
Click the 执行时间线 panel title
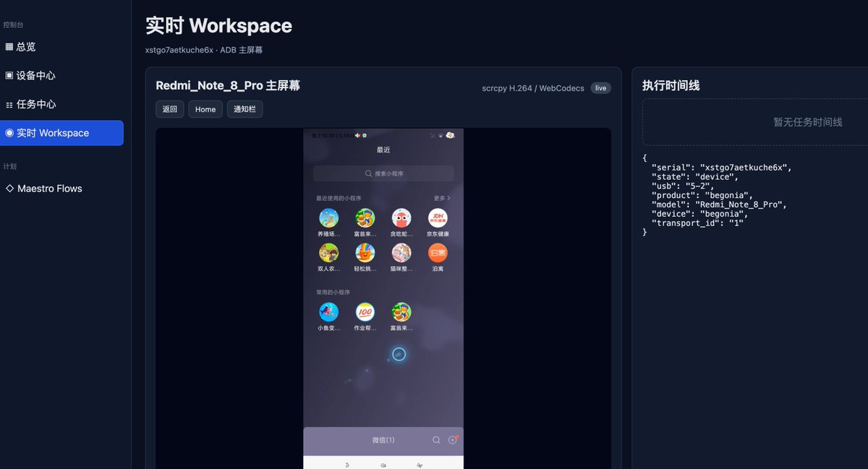tap(671, 85)
